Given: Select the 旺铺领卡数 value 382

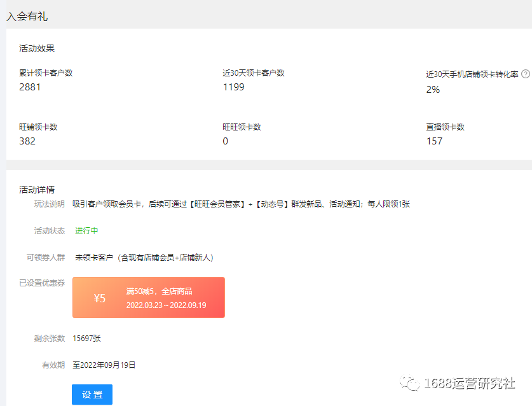Looking at the screenshot, I should point(29,141).
